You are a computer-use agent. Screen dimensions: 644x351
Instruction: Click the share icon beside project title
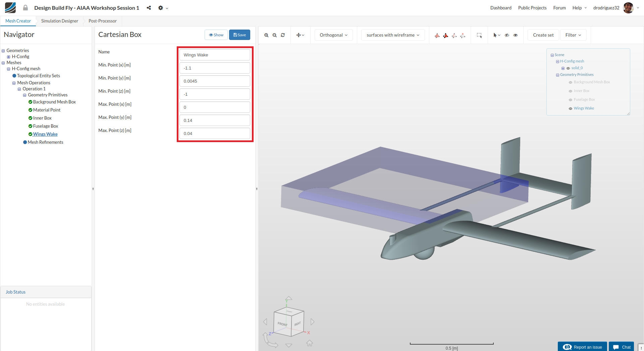(149, 8)
